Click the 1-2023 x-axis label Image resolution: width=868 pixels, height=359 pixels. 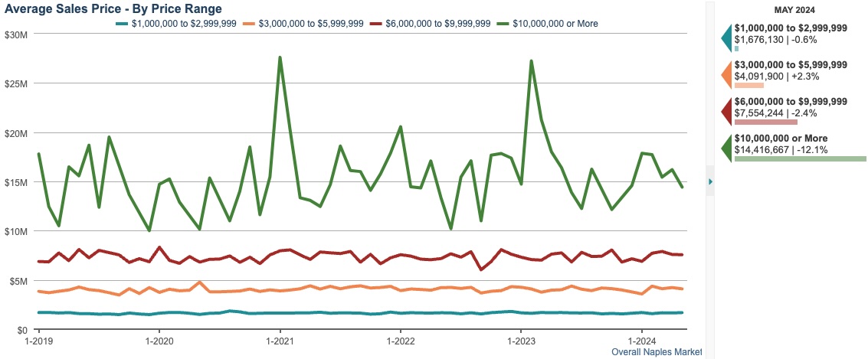click(521, 341)
